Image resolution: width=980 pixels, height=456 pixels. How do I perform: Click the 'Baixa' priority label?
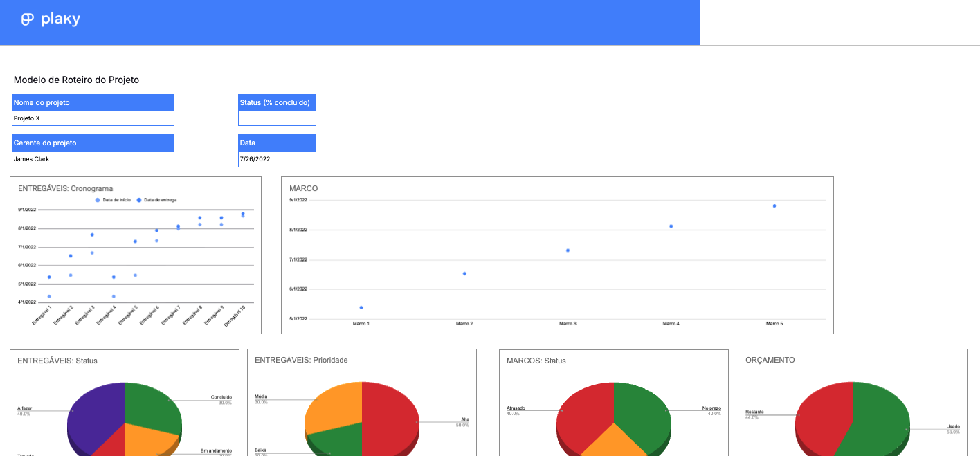261,450
